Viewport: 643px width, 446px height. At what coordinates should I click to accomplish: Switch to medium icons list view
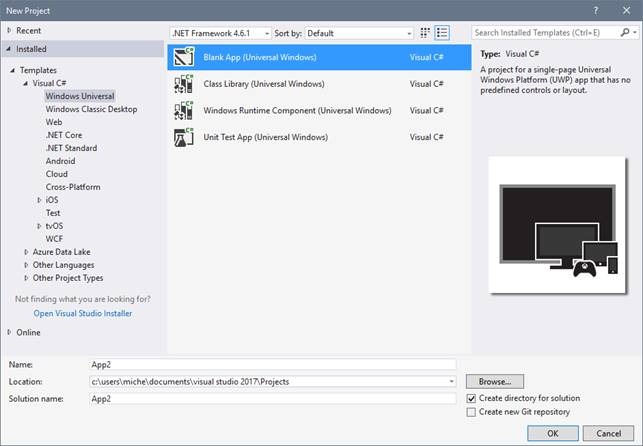pyautogui.click(x=443, y=33)
